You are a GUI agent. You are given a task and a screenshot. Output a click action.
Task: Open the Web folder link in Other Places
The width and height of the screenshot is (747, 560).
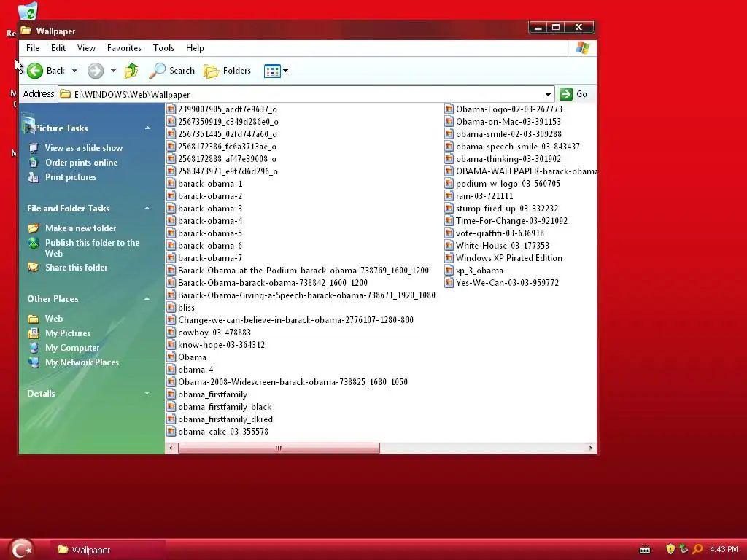(54, 318)
